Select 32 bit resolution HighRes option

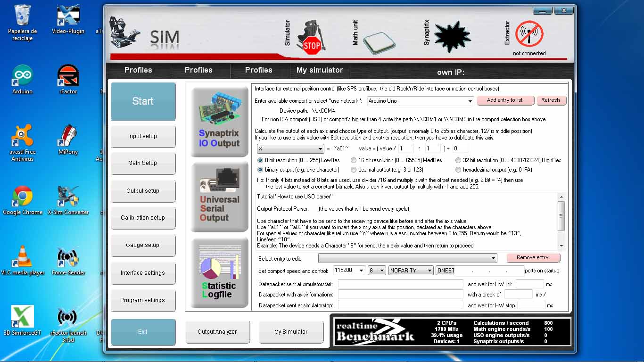(458, 160)
